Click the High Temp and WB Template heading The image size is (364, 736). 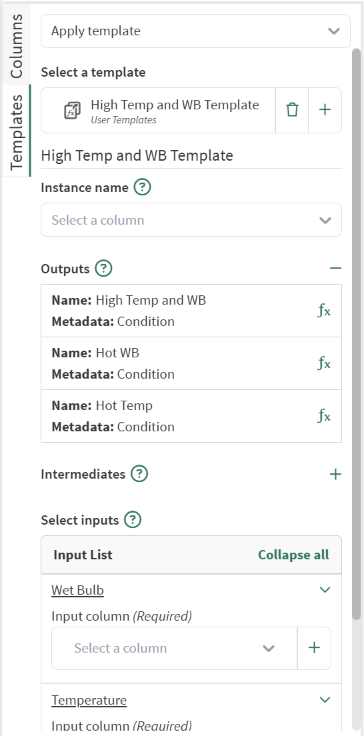point(137,155)
